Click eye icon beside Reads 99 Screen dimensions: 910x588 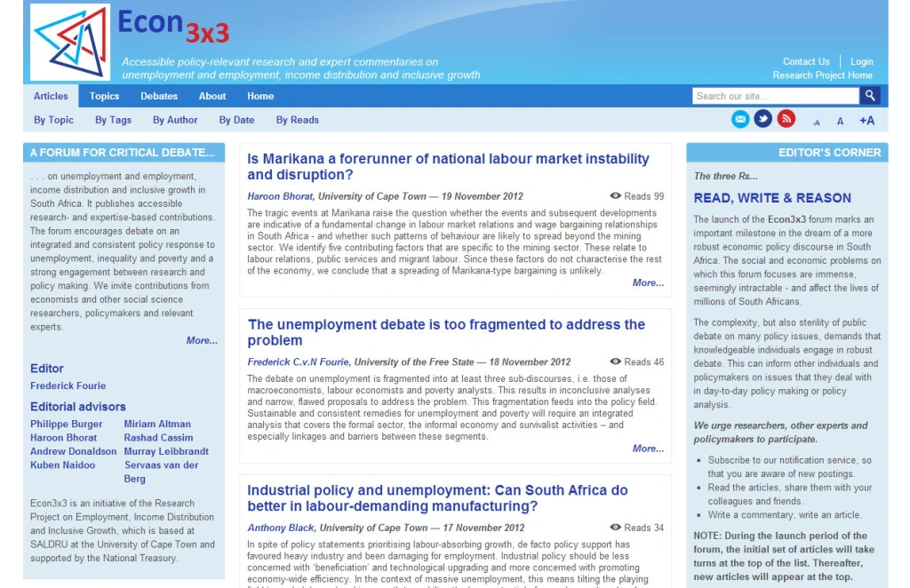click(615, 196)
